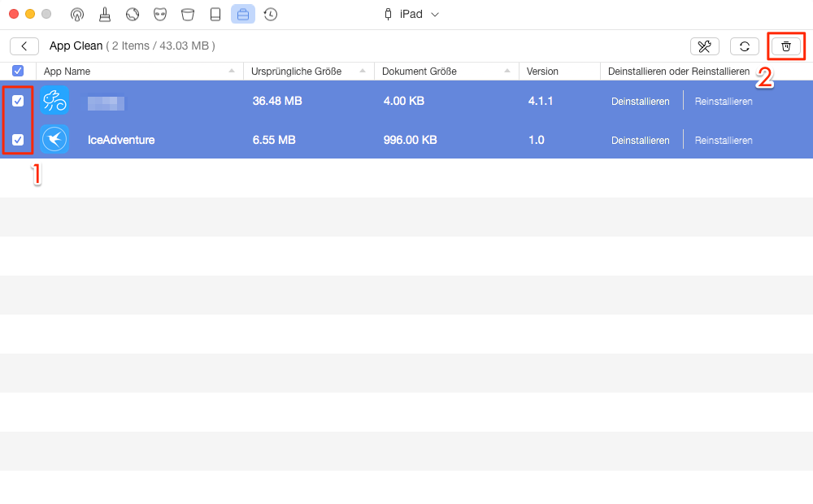Click the 4.00 KB document size

tap(404, 101)
